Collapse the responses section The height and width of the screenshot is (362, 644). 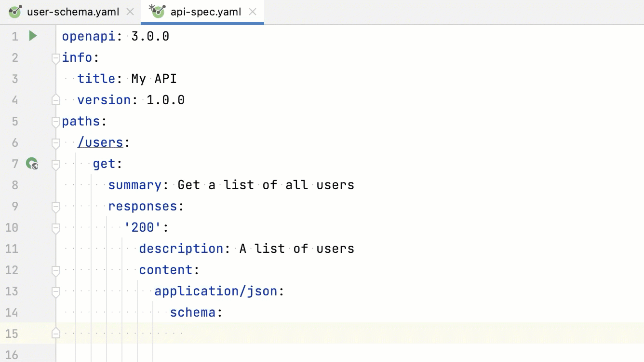tap(55, 206)
